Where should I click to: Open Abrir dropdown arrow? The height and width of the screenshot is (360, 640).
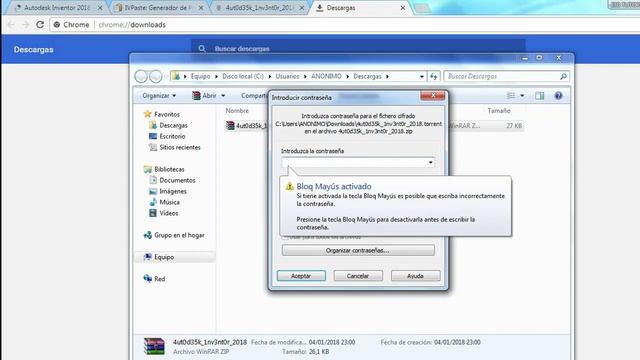tap(223, 96)
